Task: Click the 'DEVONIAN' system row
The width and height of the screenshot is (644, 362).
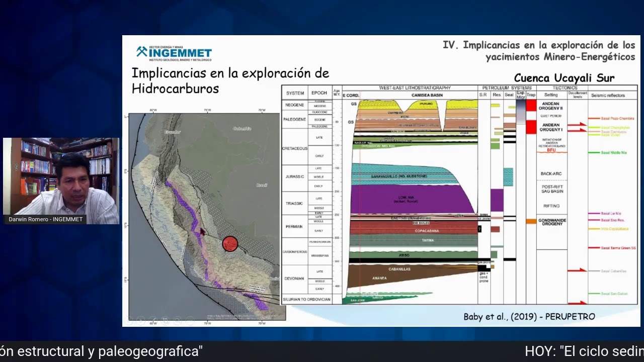Action: click(x=295, y=278)
